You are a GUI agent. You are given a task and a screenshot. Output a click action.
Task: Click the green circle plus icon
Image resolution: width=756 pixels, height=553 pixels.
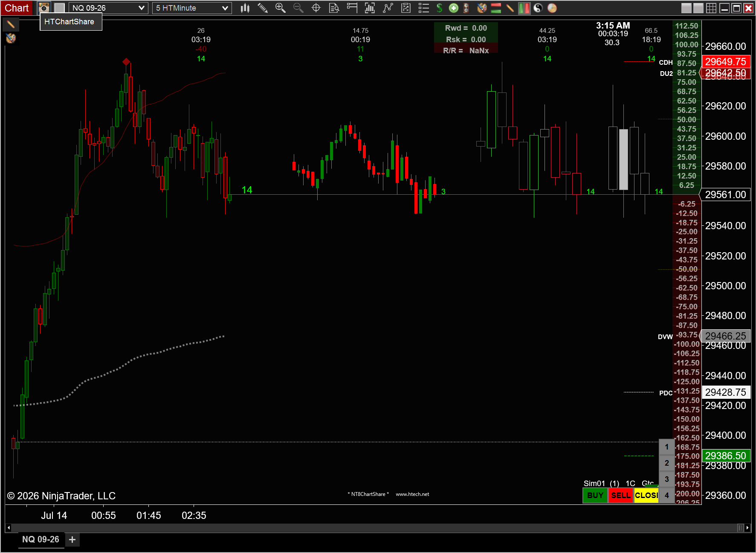click(454, 8)
